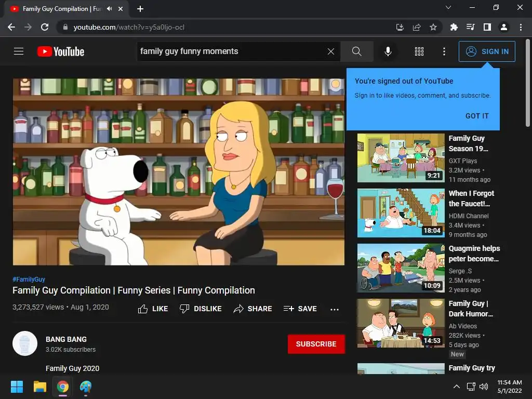
Task: Open Paint app in taskbar
Action: pos(86,387)
